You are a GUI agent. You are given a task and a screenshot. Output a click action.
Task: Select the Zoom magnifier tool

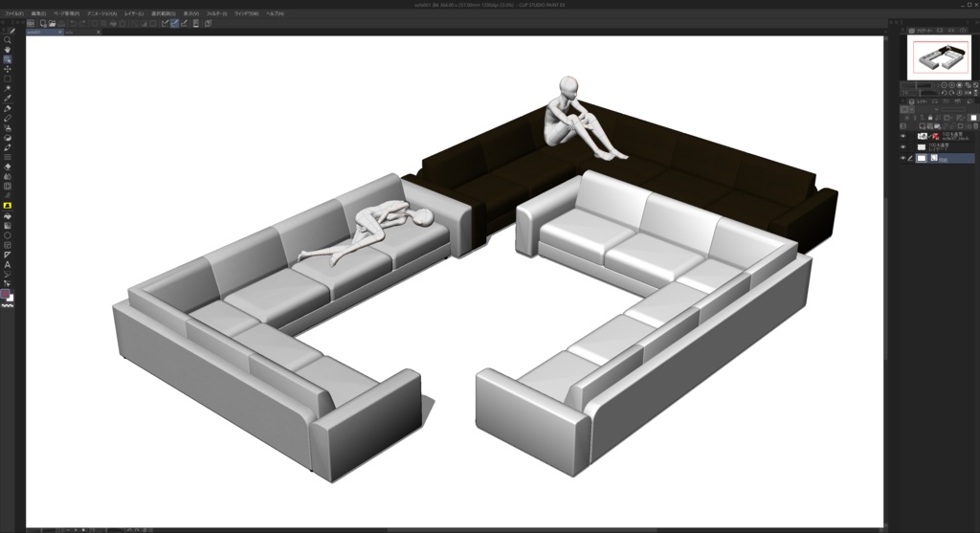[x=8, y=39]
